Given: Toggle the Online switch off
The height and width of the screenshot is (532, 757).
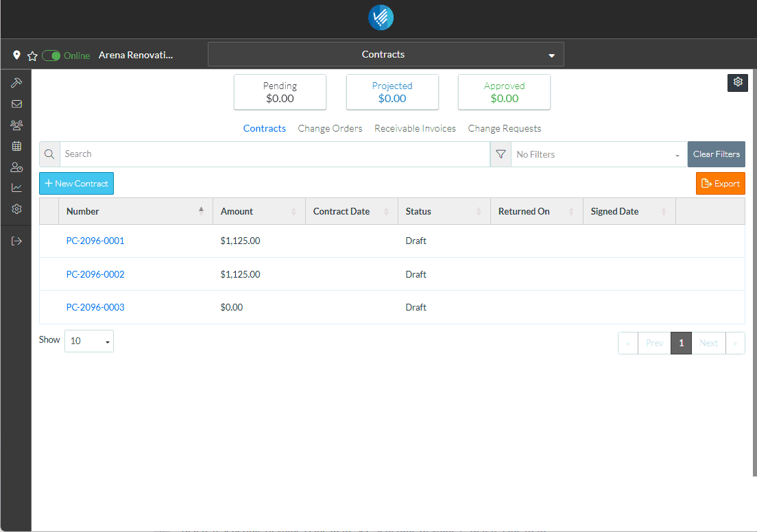Looking at the screenshot, I should [x=51, y=56].
